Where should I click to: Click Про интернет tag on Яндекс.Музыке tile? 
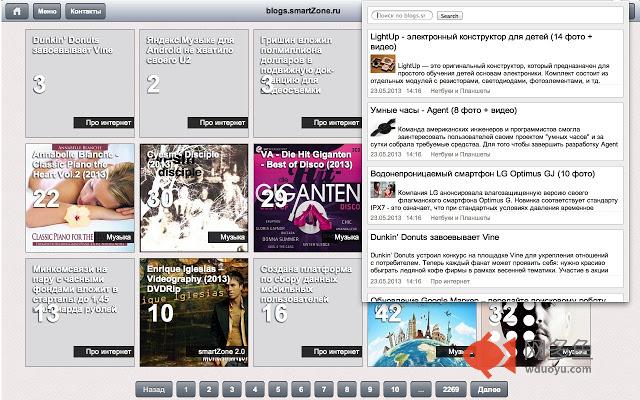[218, 122]
